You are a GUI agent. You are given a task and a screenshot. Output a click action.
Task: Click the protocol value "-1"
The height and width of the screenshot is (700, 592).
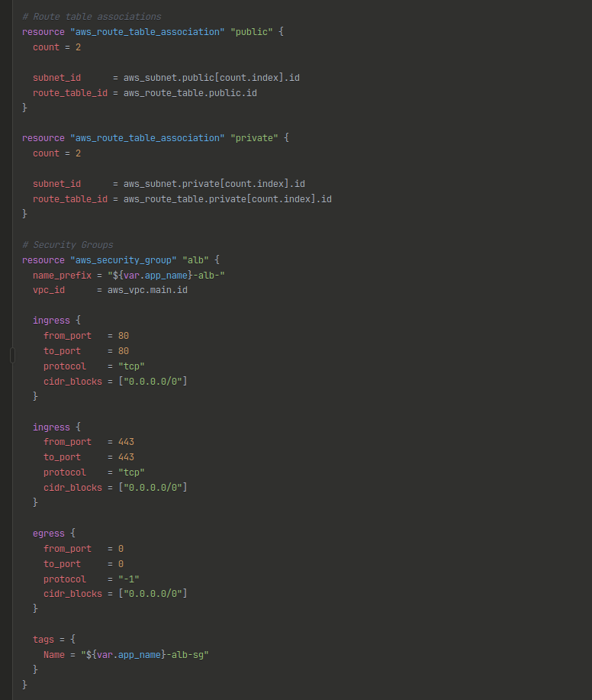click(x=129, y=579)
